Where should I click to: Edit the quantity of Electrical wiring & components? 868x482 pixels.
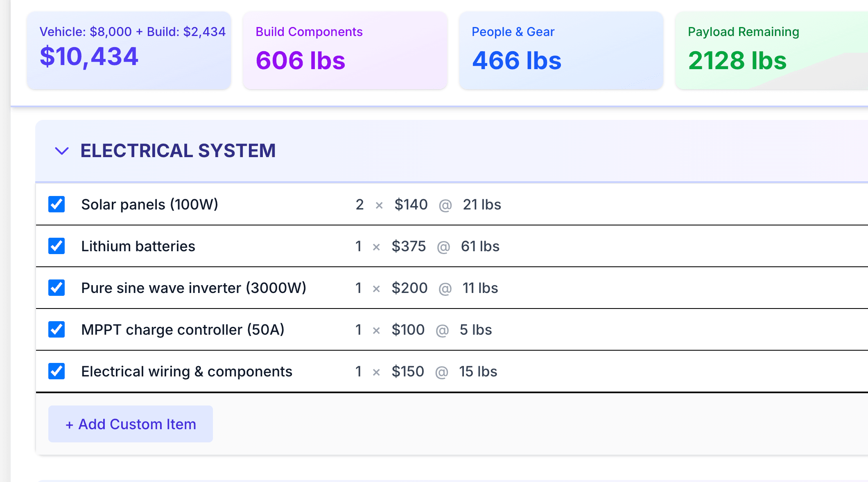tap(359, 372)
